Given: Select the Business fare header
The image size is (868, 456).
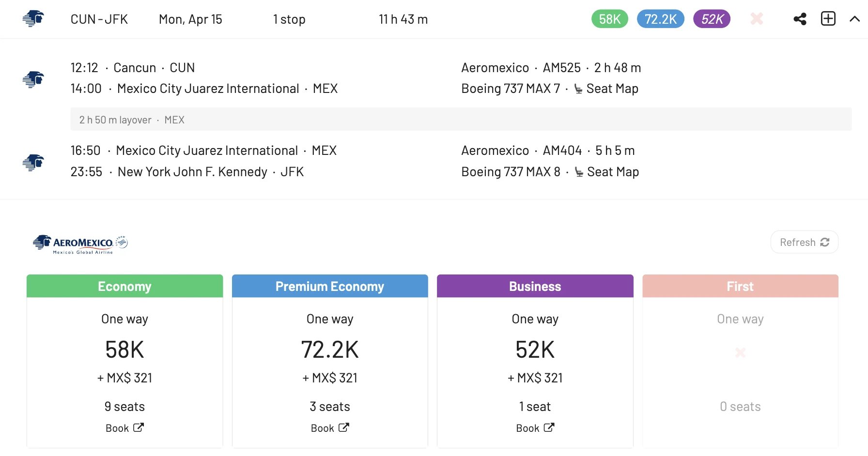Looking at the screenshot, I should pos(535,286).
